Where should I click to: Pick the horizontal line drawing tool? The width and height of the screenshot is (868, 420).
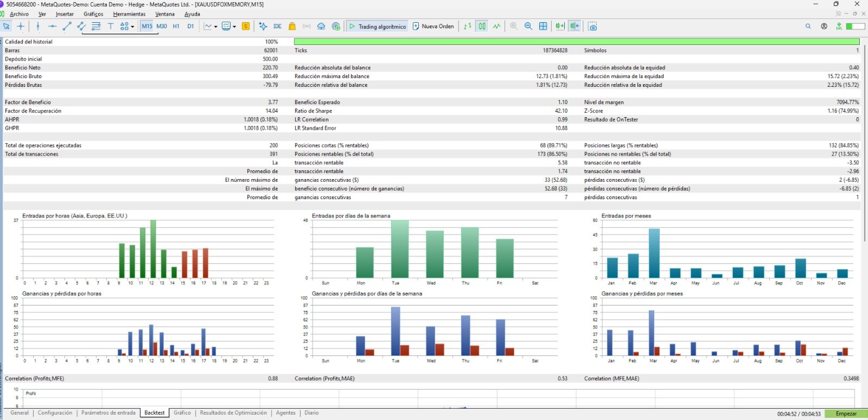click(52, 26)
